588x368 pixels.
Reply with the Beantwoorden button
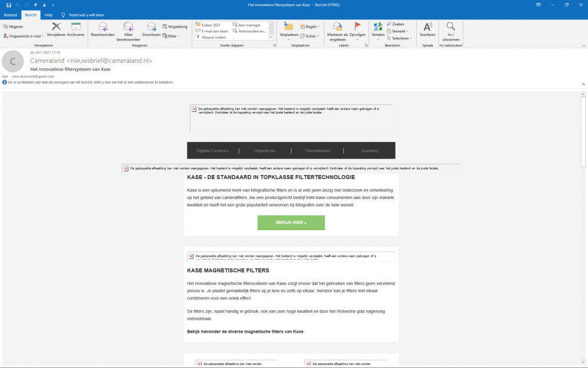[102, 29]
